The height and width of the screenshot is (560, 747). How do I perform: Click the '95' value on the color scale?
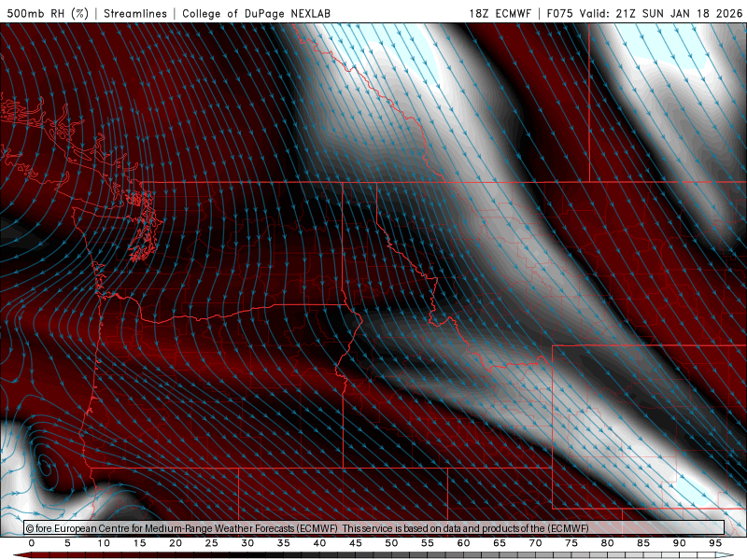[x=715, y=543]
